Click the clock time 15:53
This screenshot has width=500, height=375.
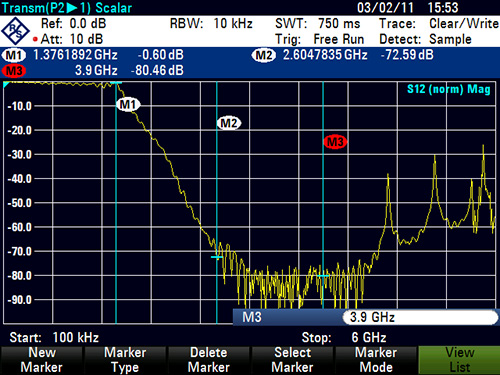pos(443,8)
